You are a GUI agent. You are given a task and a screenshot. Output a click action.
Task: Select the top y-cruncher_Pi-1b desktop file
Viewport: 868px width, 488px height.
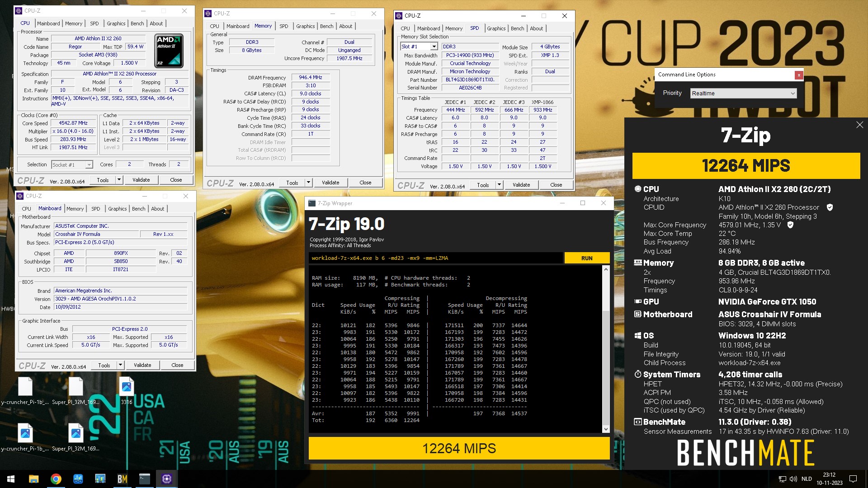(x=25, y=391)
